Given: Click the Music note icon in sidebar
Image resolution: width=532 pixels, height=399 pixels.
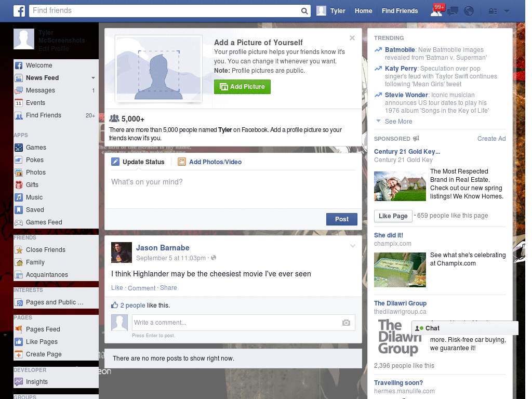Looking at the screenshot, I should (x=19, y=197).
